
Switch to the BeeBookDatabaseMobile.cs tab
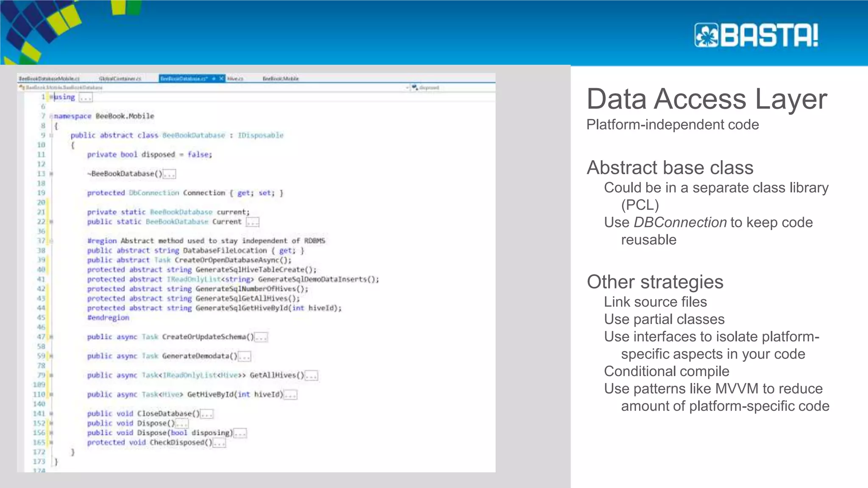click(49, 78)
